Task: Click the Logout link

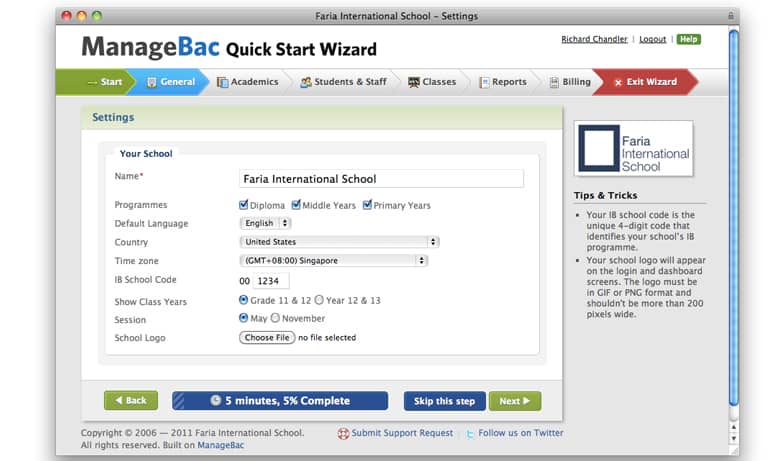Action: pyautogui.click(x=652, y=39)
